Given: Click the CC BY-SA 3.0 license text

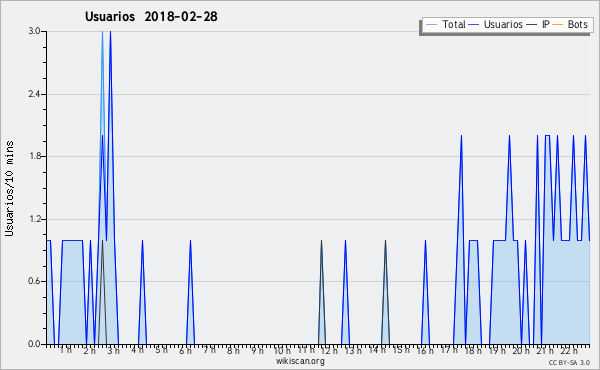Looking at the screenshot, I should (569, 362).
